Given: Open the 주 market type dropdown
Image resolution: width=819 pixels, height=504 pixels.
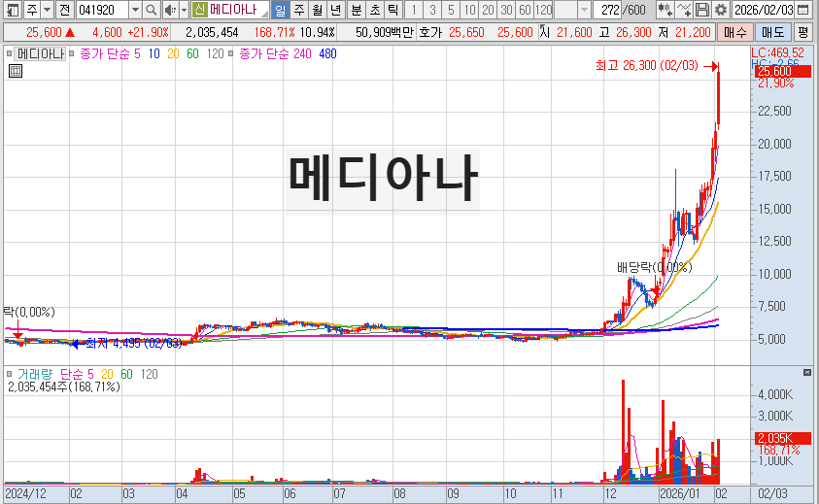Looking at the screenshot, I should 47,10.
